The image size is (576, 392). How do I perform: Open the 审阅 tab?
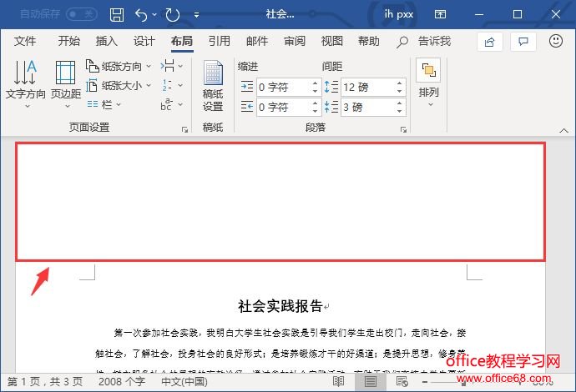(294, 41)
